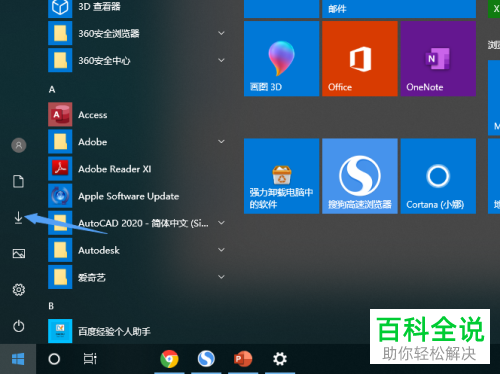Open Apple Software Update
Image resolution: width=500 pixels, height=374 pixels.
137,196
